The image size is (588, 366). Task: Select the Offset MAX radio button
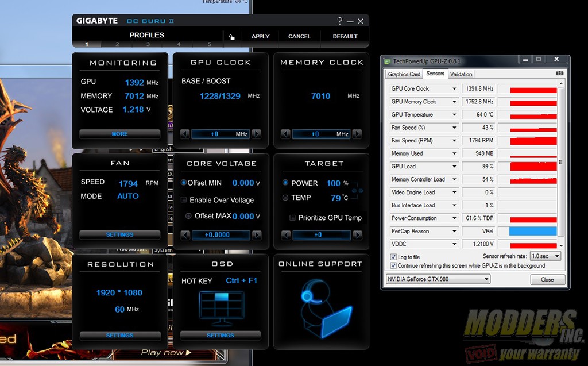click(x=188, y=216)
